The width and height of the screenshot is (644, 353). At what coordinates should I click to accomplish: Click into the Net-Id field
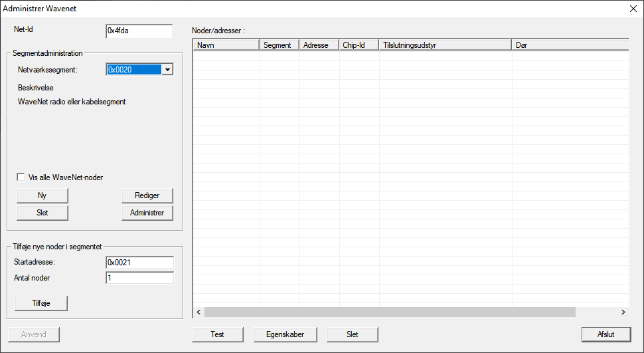[x=139, y=31]
